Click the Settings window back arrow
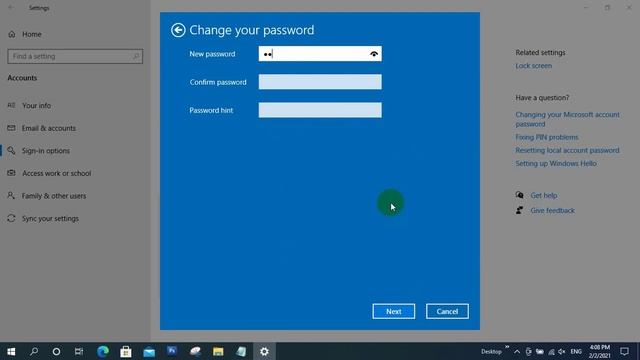The height and width of the screenshot is (360, 640). click(x=11, y=8)
